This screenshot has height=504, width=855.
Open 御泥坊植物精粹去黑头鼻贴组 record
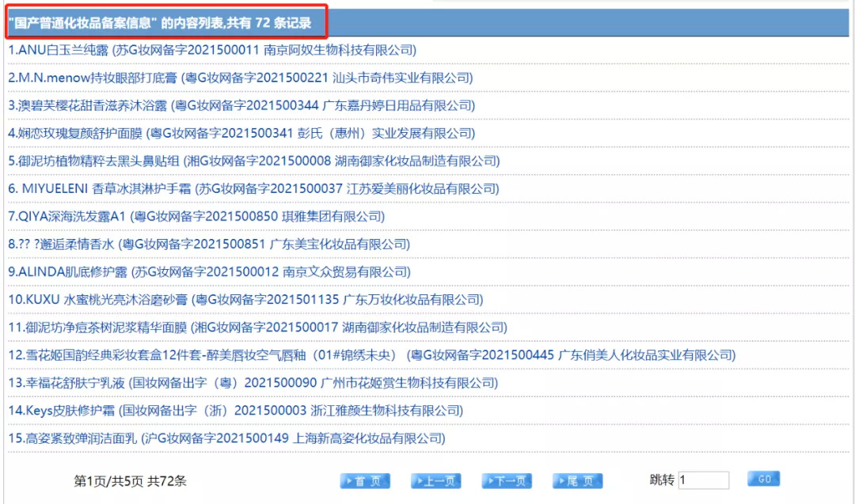point(254,161)
